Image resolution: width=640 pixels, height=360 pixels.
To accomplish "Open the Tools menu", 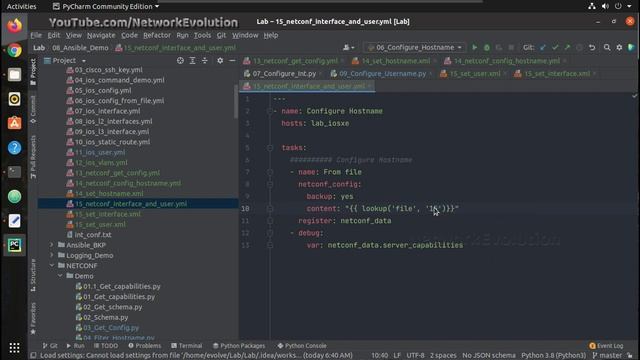I will point(202,35).
